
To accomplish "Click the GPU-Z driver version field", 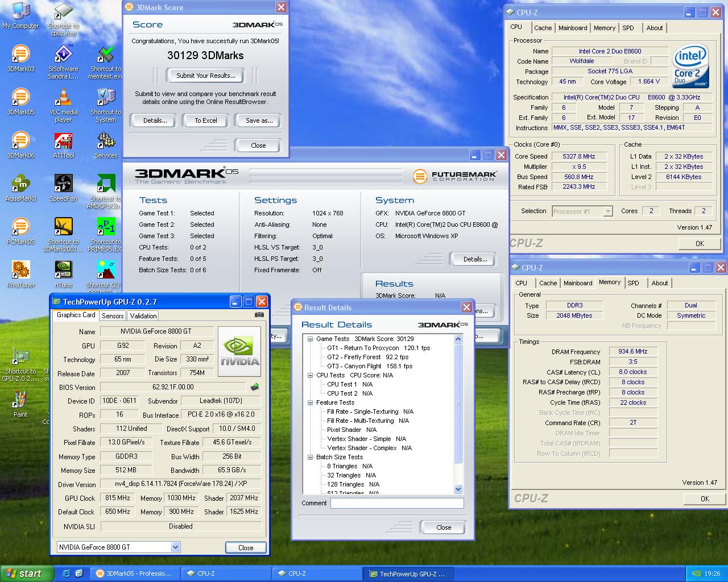I will (x=181, y=484).
